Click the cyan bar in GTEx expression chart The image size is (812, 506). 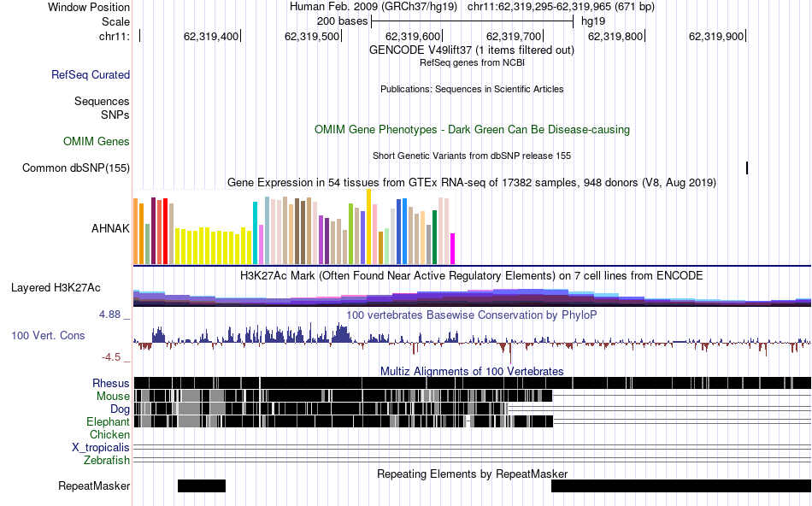(x=255, y=233)
